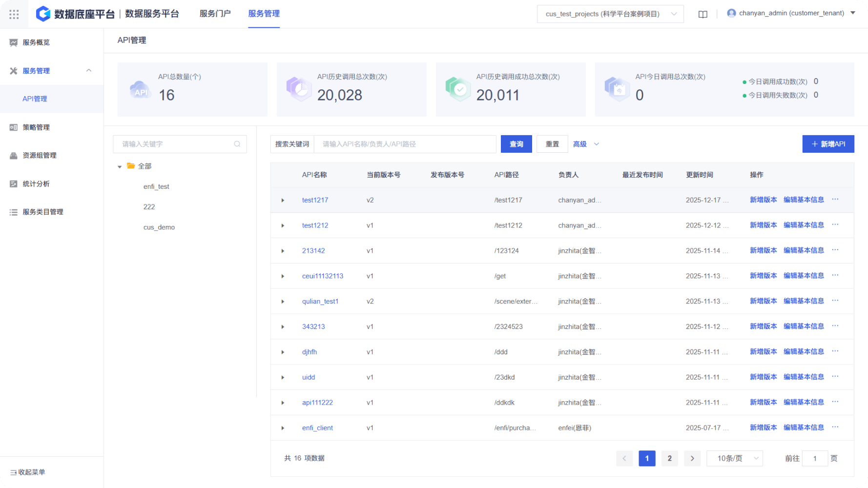Expand the test1217 table row
Screen dimensions: 868x488
point(283,200)
